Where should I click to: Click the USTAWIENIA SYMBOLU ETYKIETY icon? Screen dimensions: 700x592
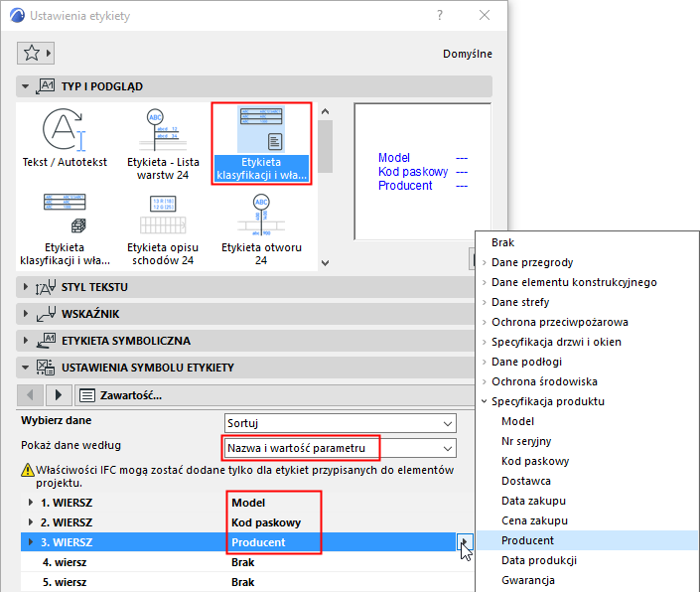click(45, 368)
